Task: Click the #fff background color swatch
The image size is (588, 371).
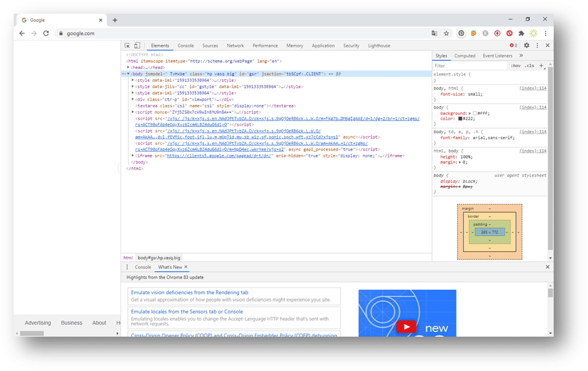Action: [x=475, y=113]
